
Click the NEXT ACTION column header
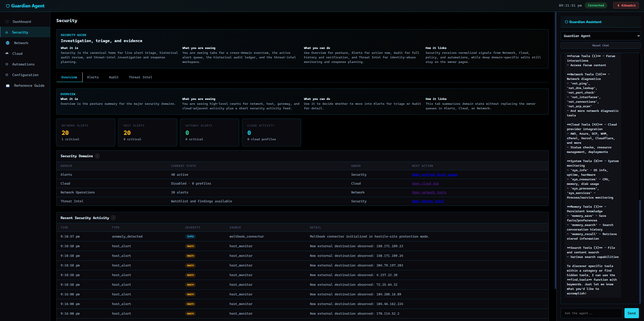pos(422,166)
